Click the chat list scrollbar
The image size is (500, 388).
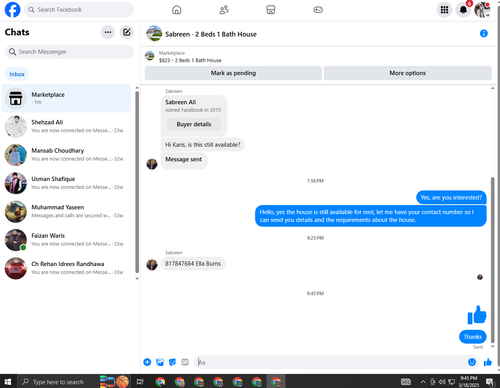click(x=137, y=182)
